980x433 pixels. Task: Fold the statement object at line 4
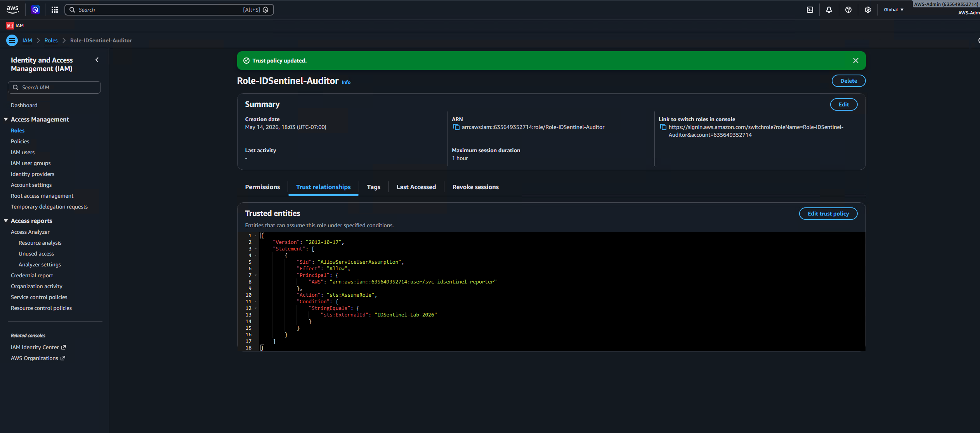point(256,256)
